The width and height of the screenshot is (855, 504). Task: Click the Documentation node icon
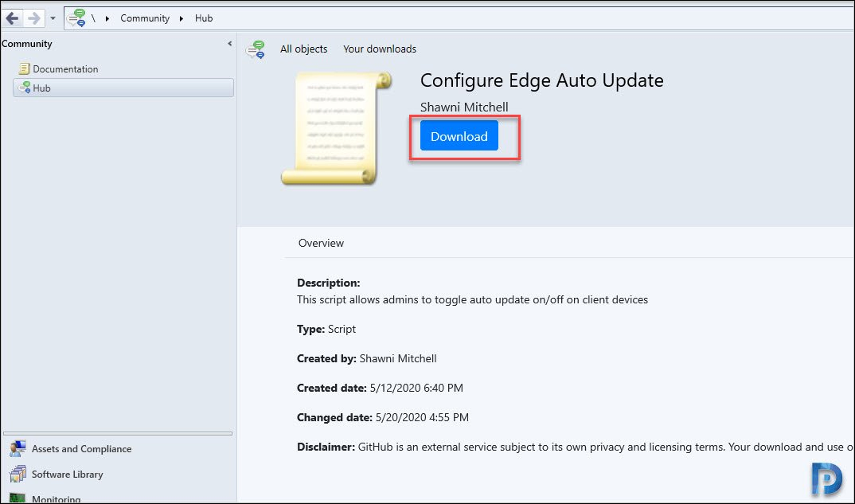(23, 68)
